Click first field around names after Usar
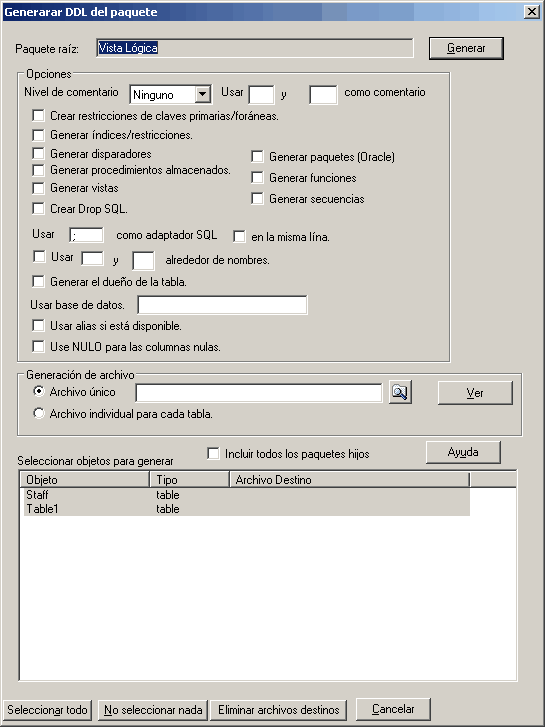 coord(92,258)
